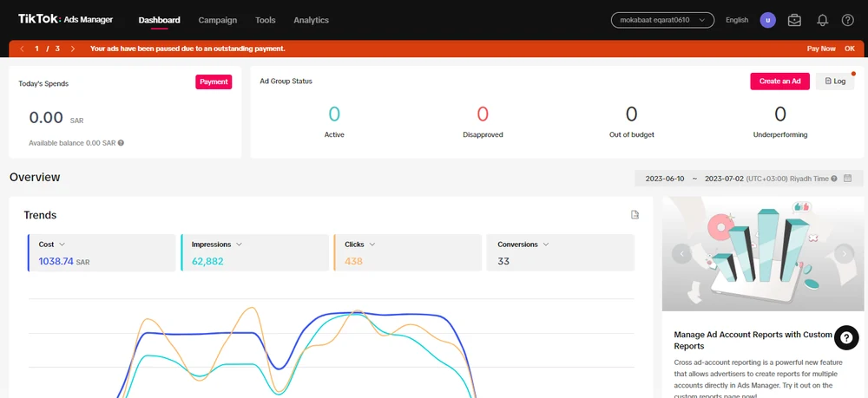868x398 pixels.
Task: Click the Create an Ad button
Action: click(780, 82)
